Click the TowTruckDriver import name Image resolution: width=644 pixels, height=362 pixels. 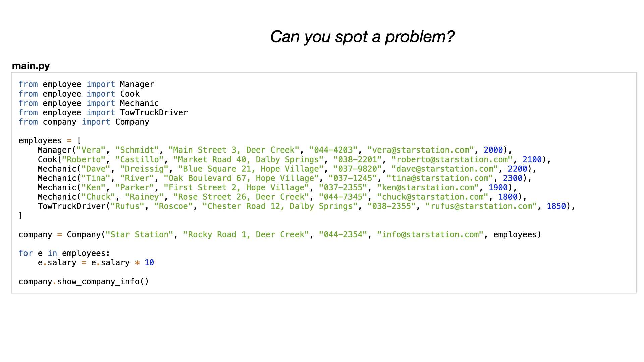point(154,113)
